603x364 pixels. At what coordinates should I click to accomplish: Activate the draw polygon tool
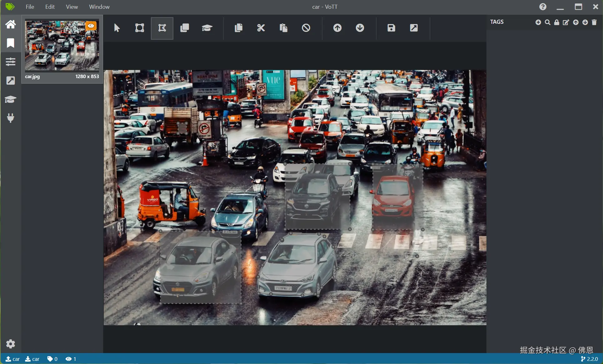(162, 28)
